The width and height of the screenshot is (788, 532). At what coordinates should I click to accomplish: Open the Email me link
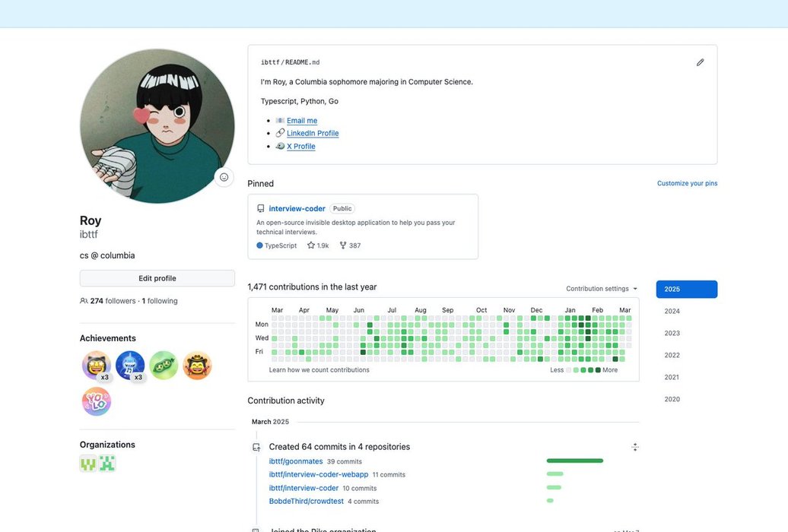click(302, 121)
